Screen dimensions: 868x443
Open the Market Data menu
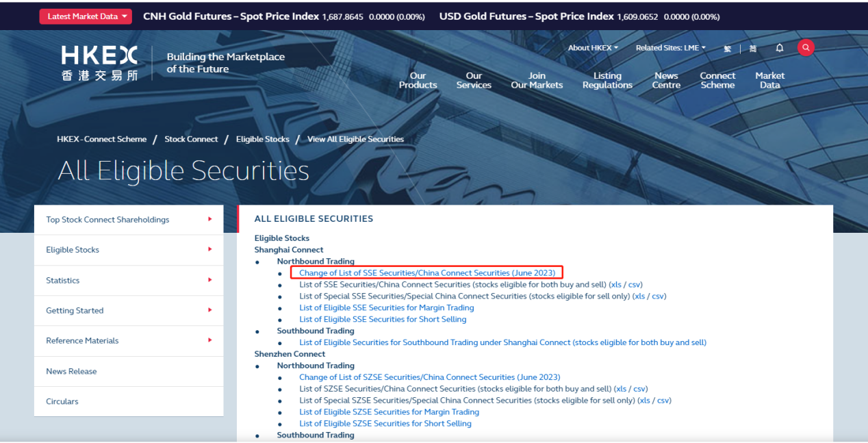(769, 81)
